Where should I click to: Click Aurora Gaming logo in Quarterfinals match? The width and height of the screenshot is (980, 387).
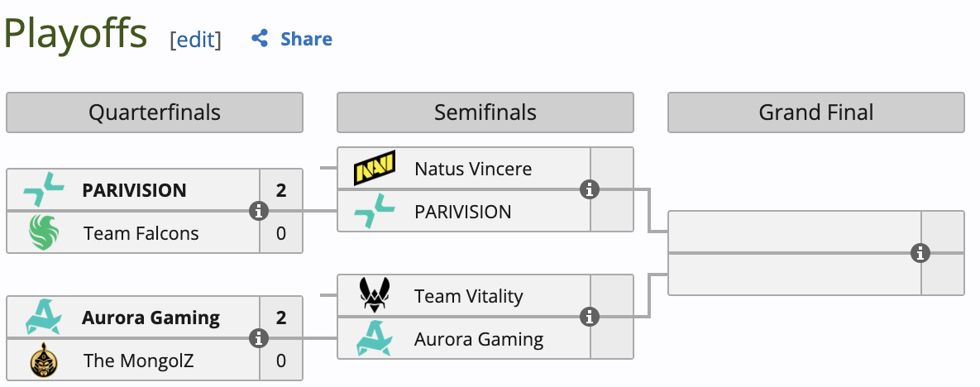click(x=43, y=318)
